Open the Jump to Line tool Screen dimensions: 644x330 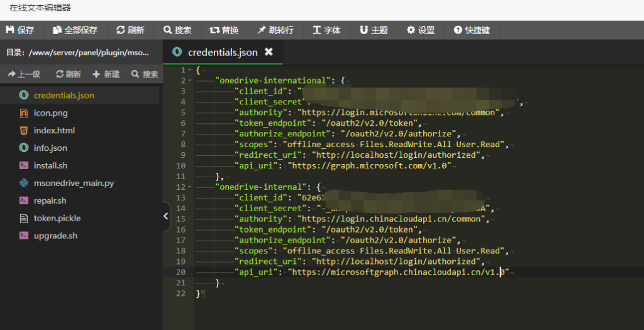click(275, 30)
